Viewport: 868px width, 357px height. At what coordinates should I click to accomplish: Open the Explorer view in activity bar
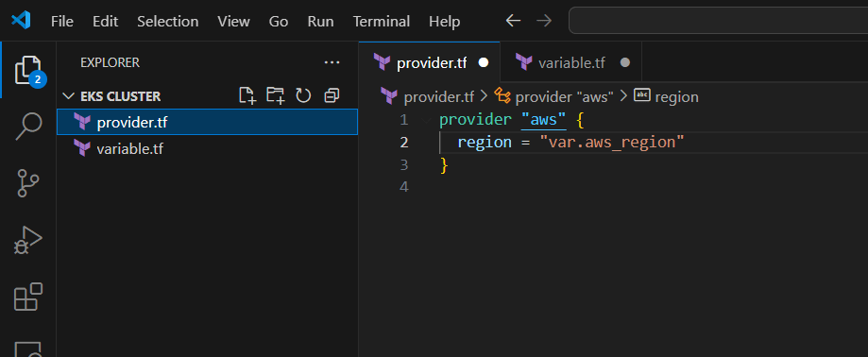28,70
